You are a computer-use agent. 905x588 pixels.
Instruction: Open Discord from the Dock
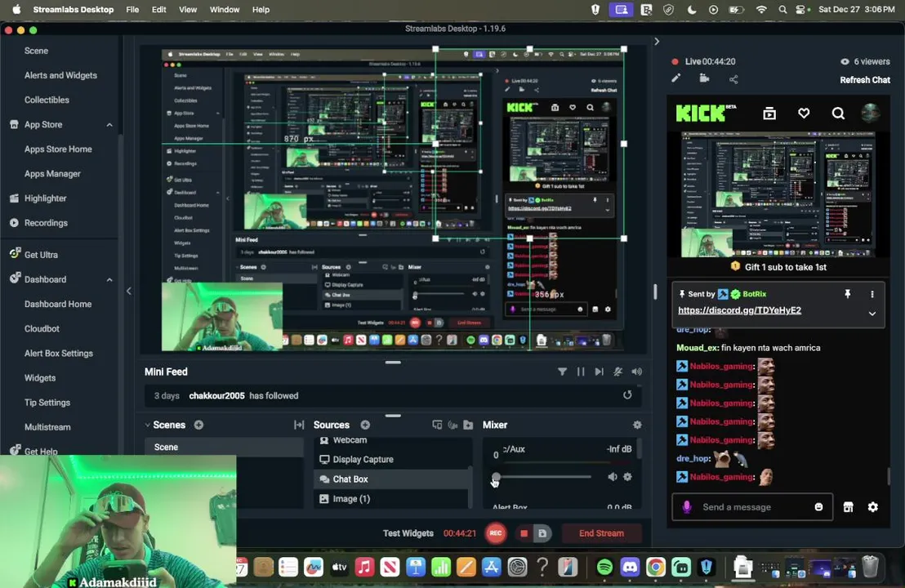click(x=630, y=568)
